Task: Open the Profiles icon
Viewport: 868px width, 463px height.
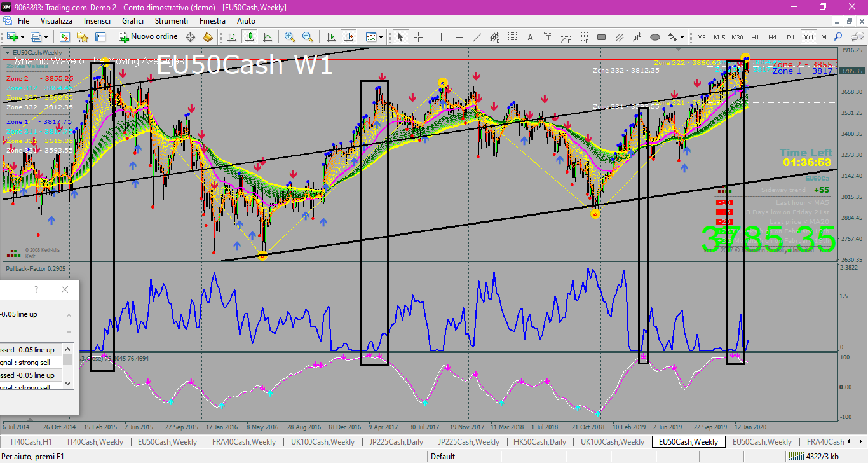Action: (36, 37)
